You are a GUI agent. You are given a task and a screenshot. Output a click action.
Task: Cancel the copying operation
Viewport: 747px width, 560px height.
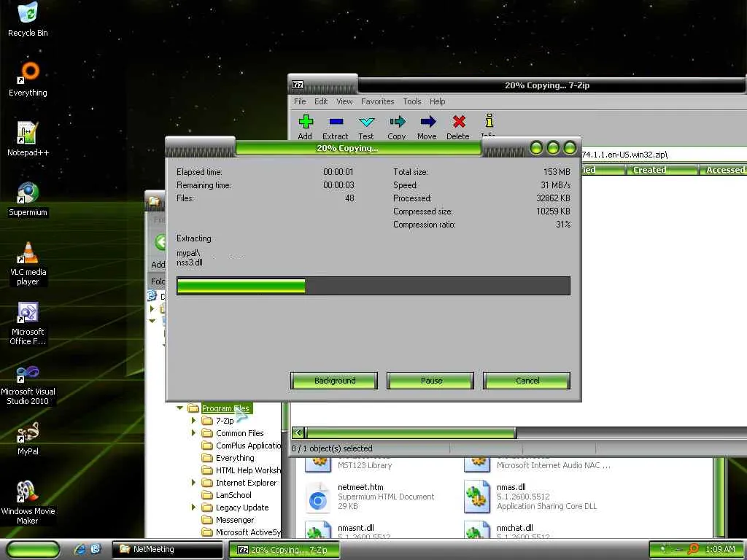[527, 381]
